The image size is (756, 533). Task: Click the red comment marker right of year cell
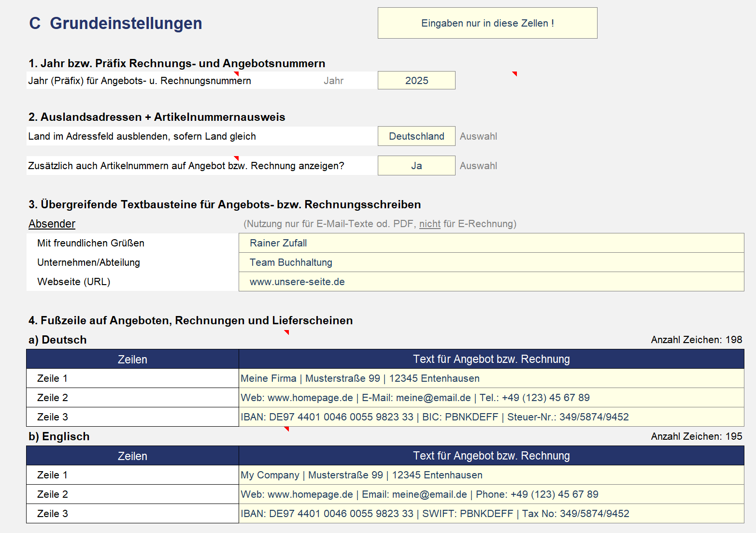pos(515,73)
